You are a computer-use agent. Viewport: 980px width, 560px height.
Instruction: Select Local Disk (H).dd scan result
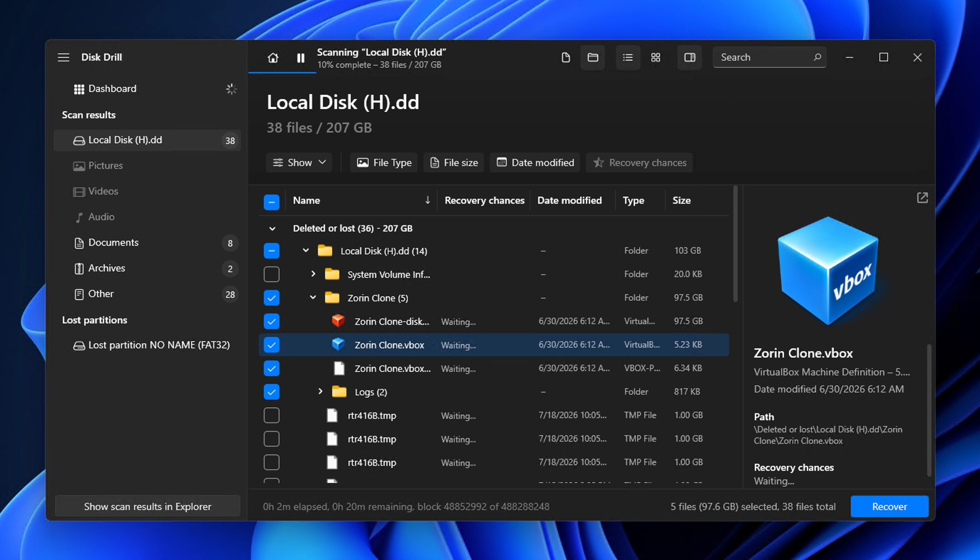147,140
